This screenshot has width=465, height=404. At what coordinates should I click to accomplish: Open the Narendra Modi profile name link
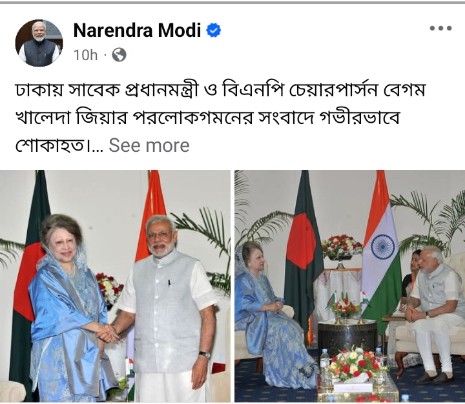[137, 30]
